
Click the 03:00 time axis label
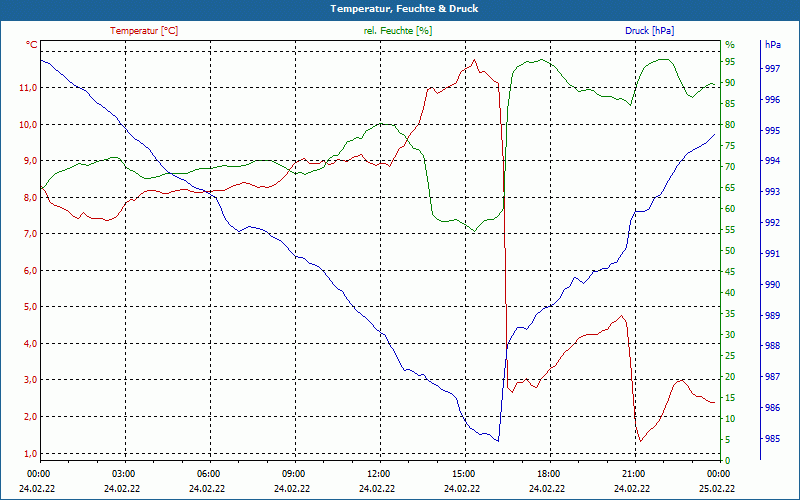(122, 474)
